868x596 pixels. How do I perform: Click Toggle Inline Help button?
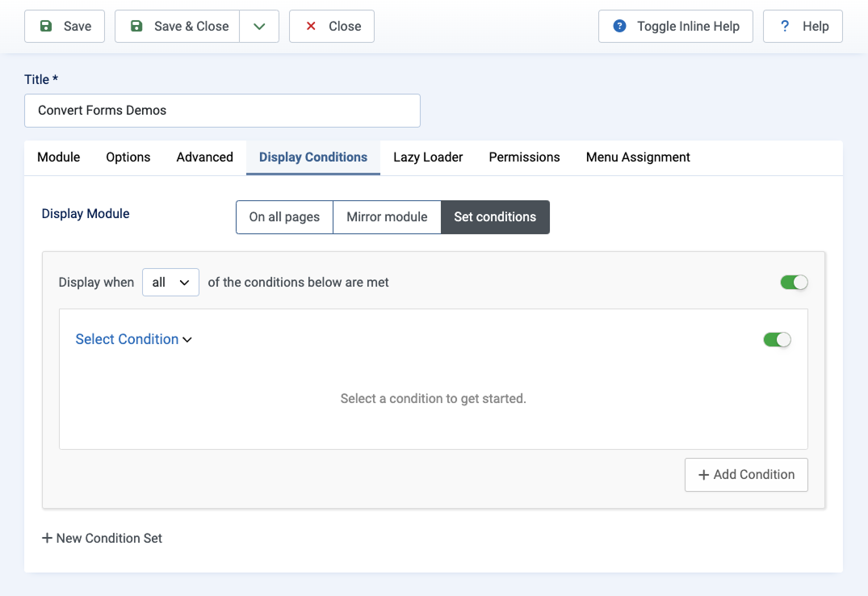[675, 26]
